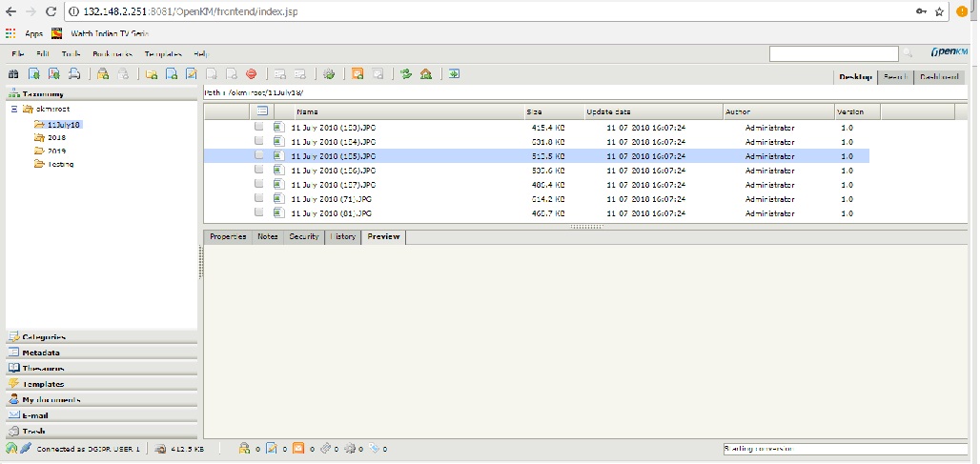Open the Security tab in details panel

pos(303,236)
